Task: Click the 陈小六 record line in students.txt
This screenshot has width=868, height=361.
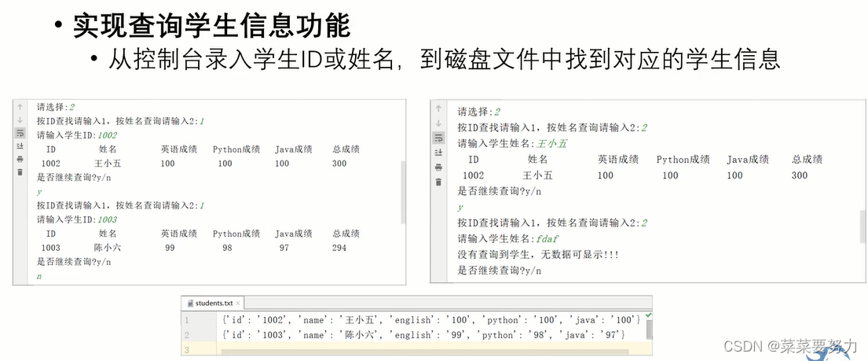Action: coord(423,335)
